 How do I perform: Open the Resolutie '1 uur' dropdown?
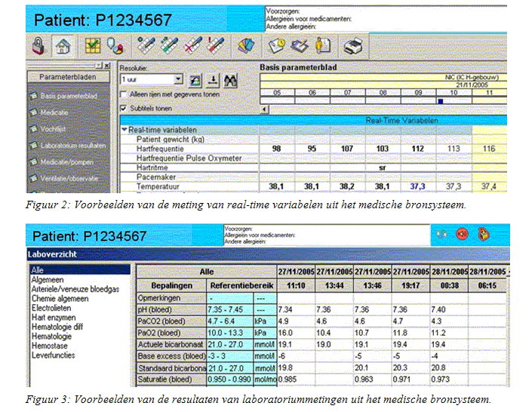pos(178,79)
